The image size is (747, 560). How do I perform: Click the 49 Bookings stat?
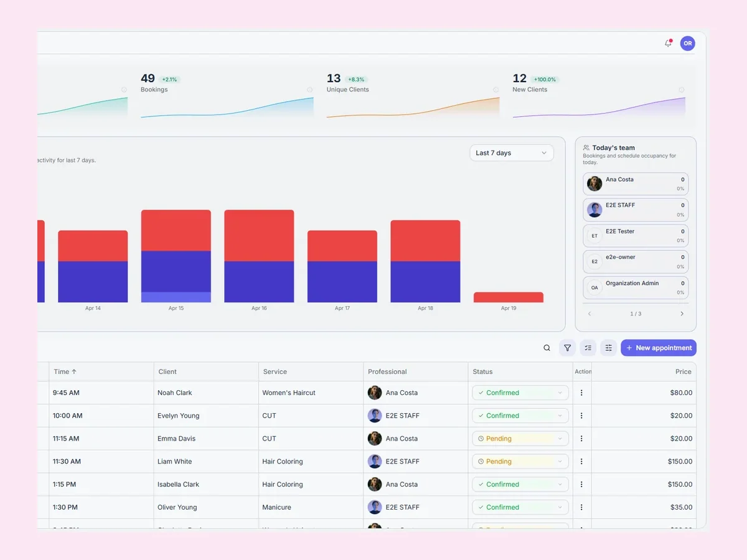point(161,83)
